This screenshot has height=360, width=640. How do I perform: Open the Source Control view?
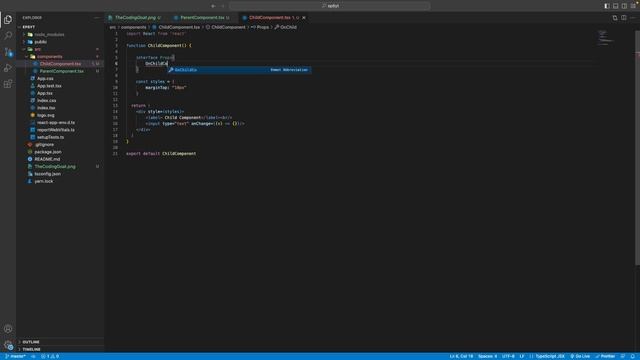(8, 52)
